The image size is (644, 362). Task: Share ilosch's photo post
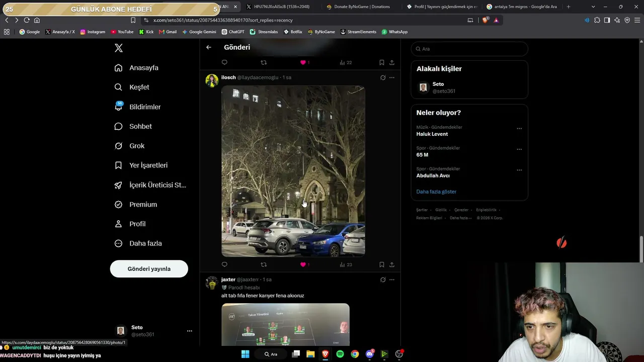coord(392,264)
